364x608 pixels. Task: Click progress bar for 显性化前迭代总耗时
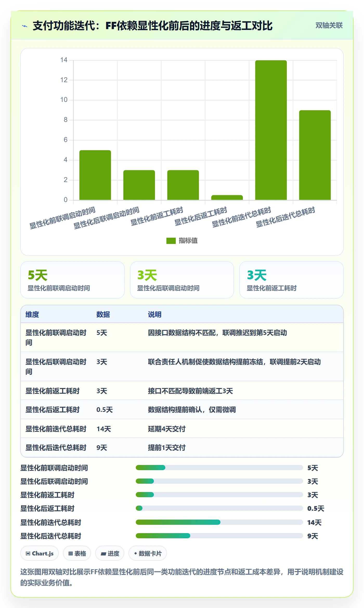click(x=219, y=522)
